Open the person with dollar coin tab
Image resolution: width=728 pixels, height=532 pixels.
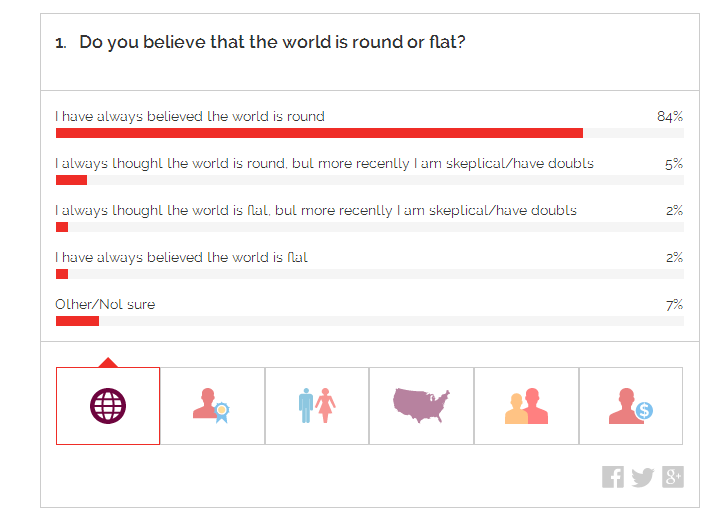[630, 405]
